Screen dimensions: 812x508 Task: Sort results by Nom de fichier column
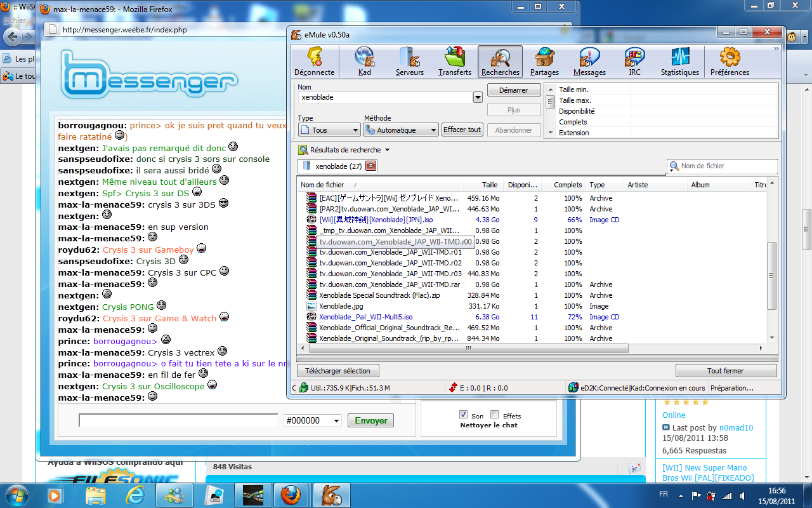point(379,185)
